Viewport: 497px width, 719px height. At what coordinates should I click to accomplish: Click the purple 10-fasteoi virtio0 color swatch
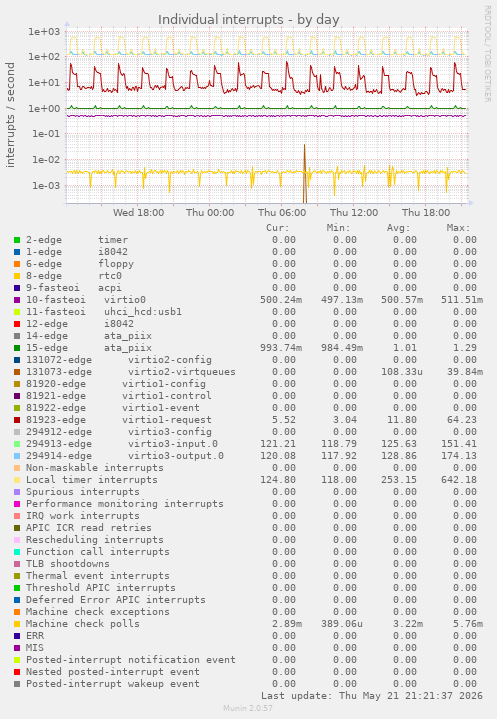17,300
